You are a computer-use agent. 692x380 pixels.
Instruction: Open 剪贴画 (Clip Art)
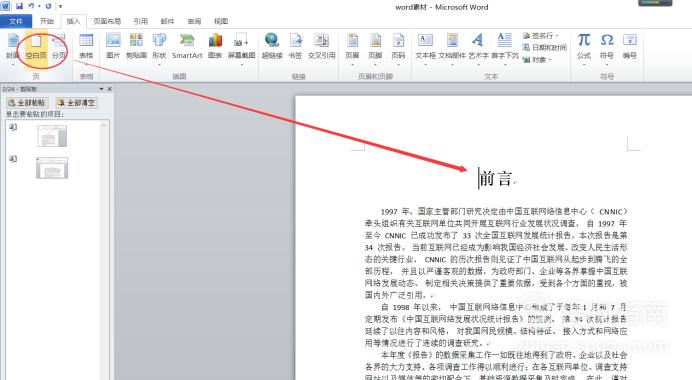coord(136,46)
